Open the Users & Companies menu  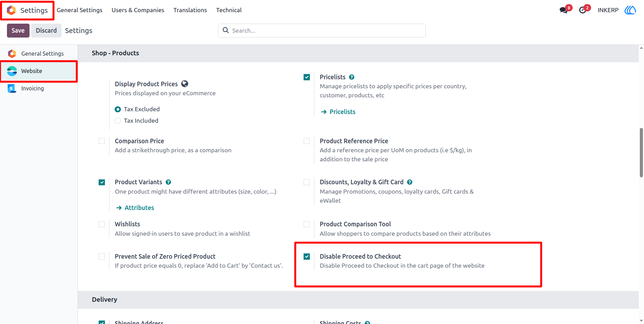coord(138,10)
